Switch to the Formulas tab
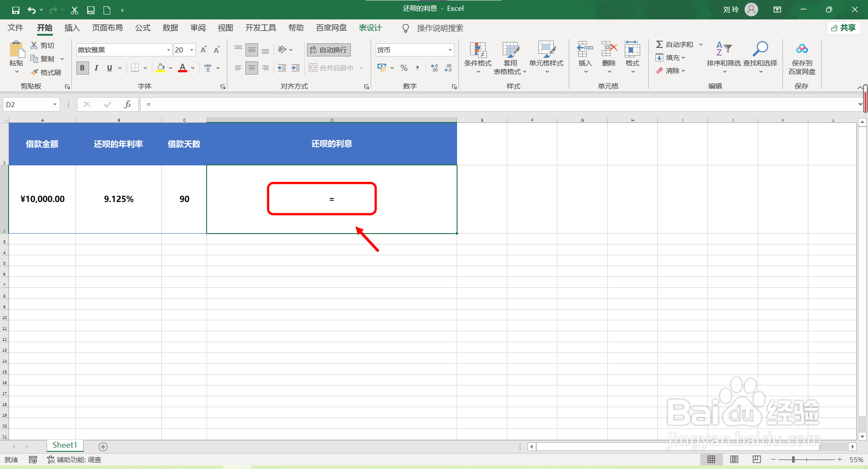Viewport: 868px width, 469px height. [143, 28]
